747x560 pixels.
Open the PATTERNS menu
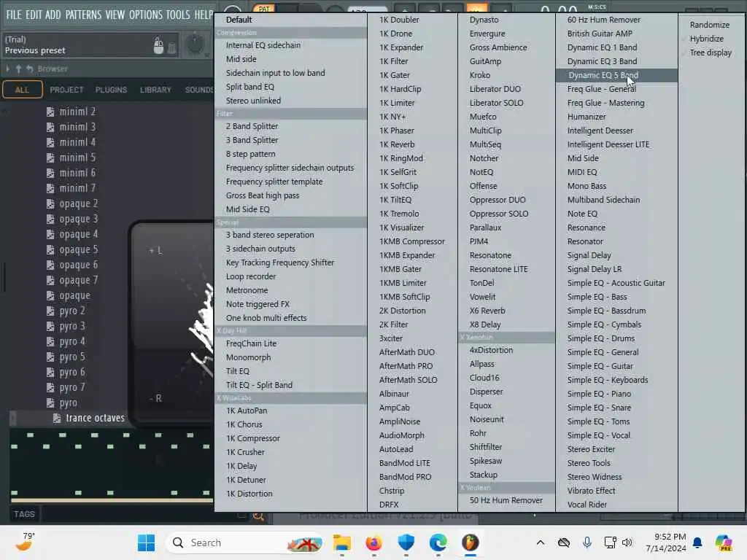tap(83, 15)
